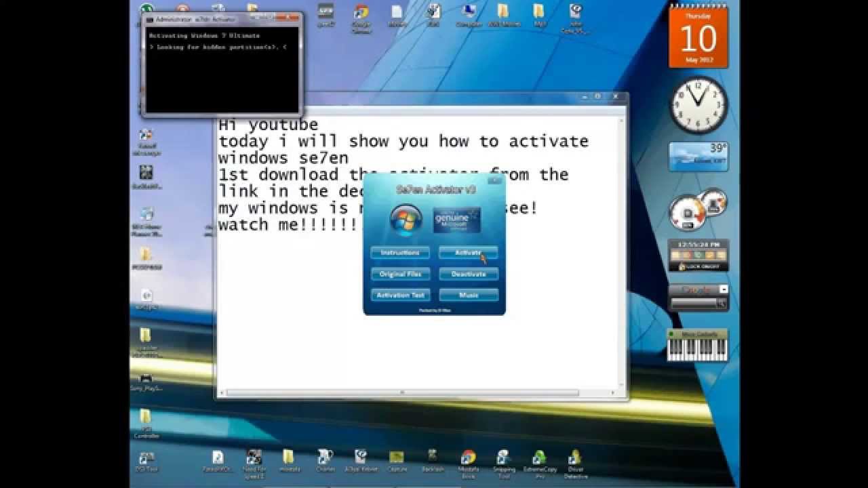868x488 pixels.
Task: Open DVD Tool desktop shortcut
Action: (x=146, y=462)
